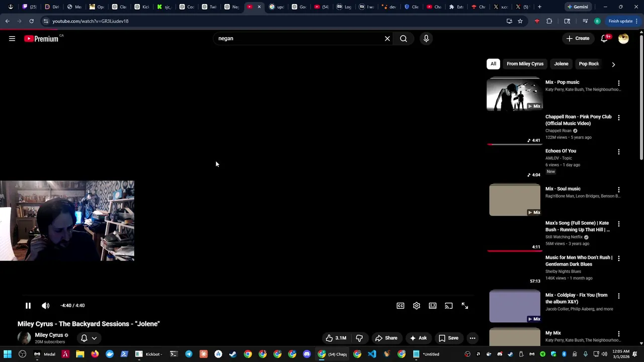Expand the subscription notification bell dropdown
Image resolution: width=644 pixels, height=362 pixels.
tap(89, 338)
